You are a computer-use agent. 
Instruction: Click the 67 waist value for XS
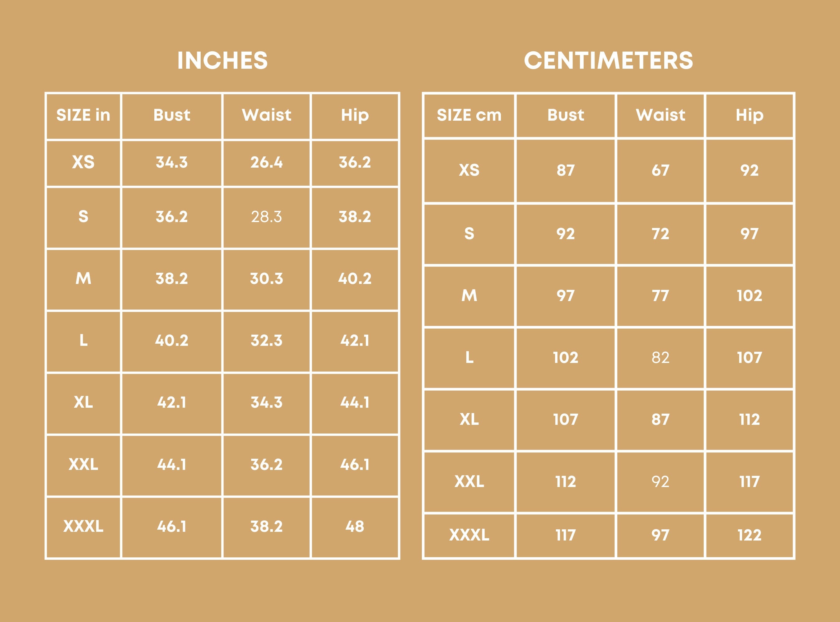[x=660, y=170]
